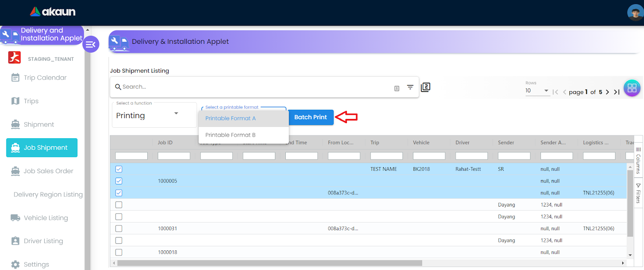The image size is (644, 270).
Task: Open the Select a function Printing dropdown
Action: pos(154,115)
